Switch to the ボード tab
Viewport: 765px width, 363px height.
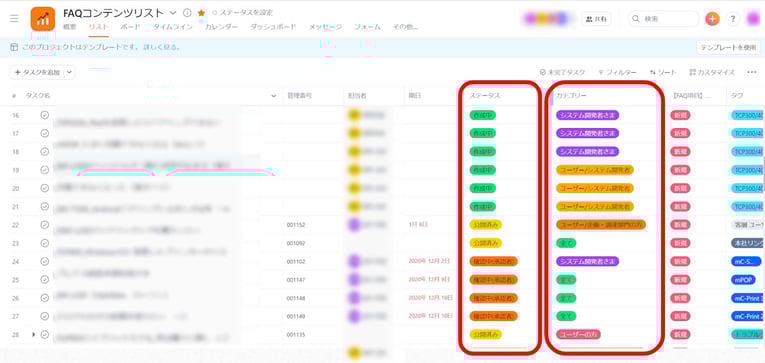(x=130, y=27)
